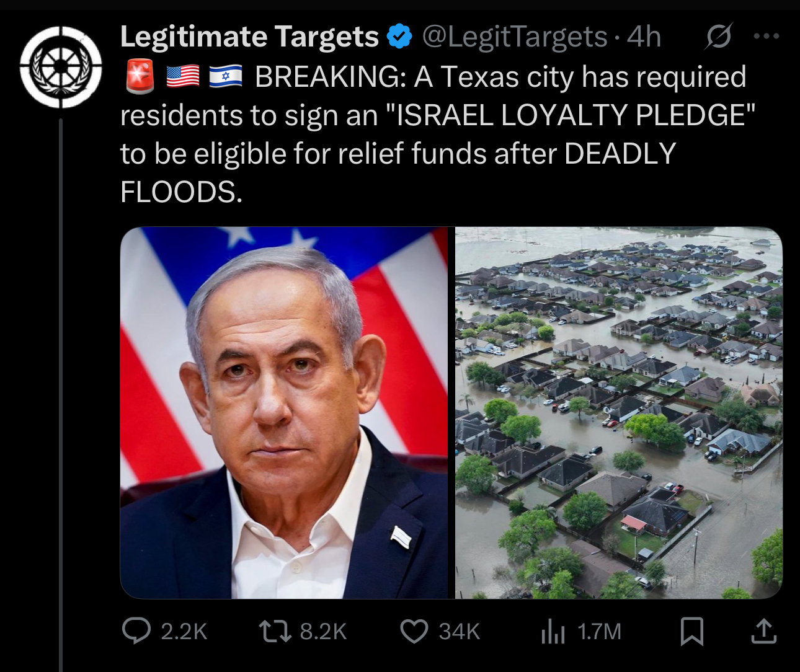Click the Legitimate Targets display name

tap(249, 37)
